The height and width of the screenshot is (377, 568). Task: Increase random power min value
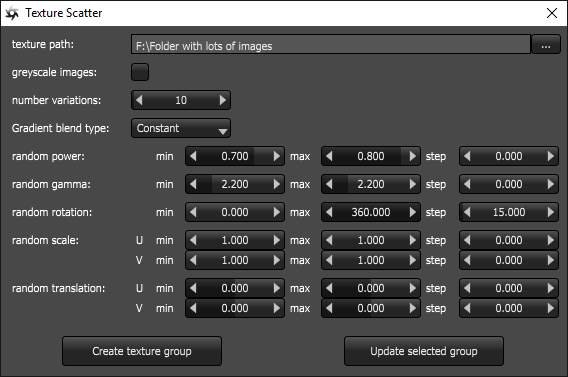click(x=277, y=156)
